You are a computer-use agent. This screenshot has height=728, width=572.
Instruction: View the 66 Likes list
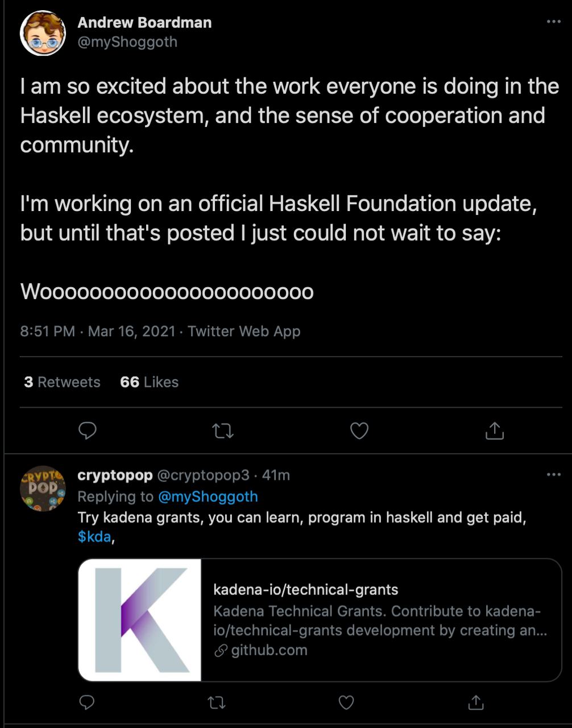149,382
